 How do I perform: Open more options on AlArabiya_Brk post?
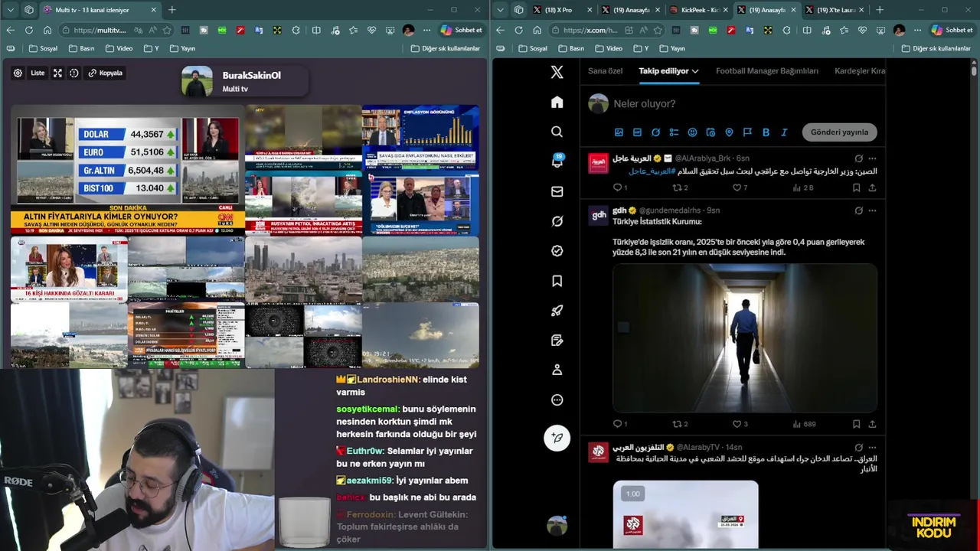pyautogui.click(x=872, y=158)
